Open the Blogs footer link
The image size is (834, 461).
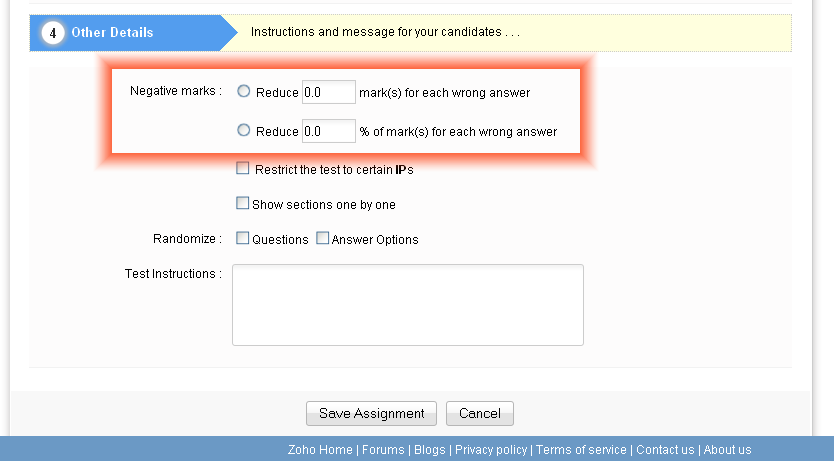[x=430, y=450]
